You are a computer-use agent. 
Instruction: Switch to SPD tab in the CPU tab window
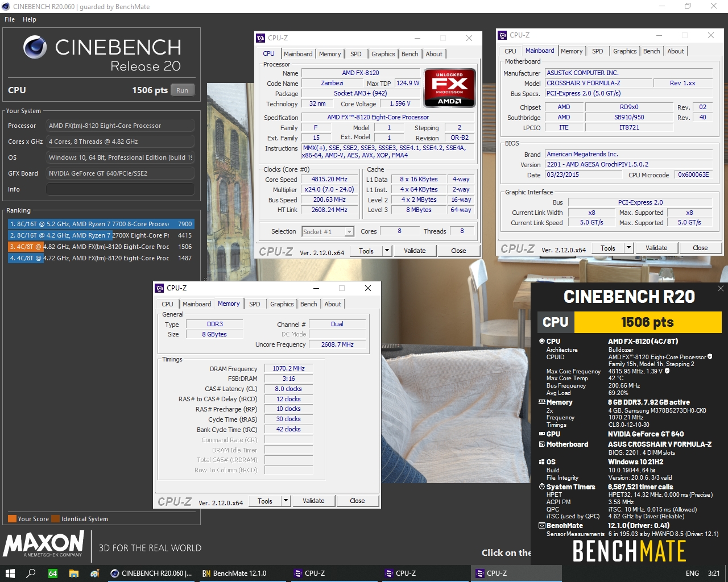[x=356, y=54]
